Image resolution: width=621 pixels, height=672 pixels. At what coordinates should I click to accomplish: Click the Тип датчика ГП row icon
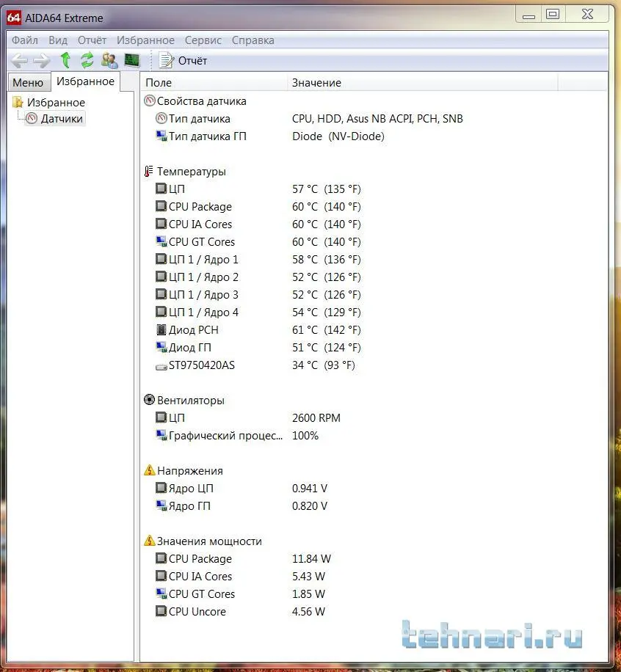(x=161, y=136)
